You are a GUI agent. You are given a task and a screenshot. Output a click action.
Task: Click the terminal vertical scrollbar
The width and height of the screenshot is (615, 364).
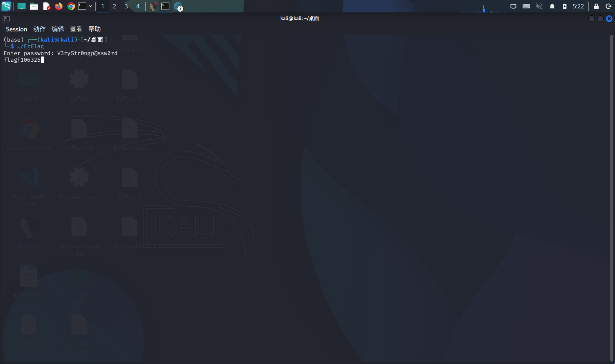pos(611,197)
